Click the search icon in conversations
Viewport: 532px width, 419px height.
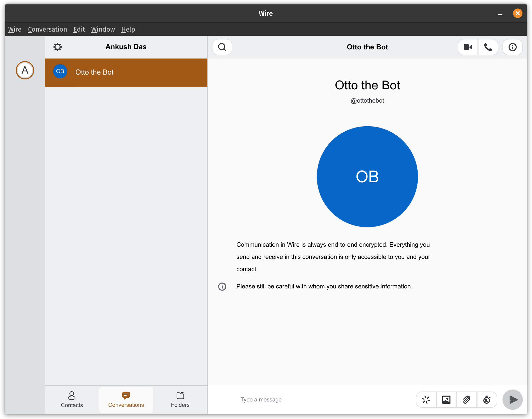tap(222, 47)
